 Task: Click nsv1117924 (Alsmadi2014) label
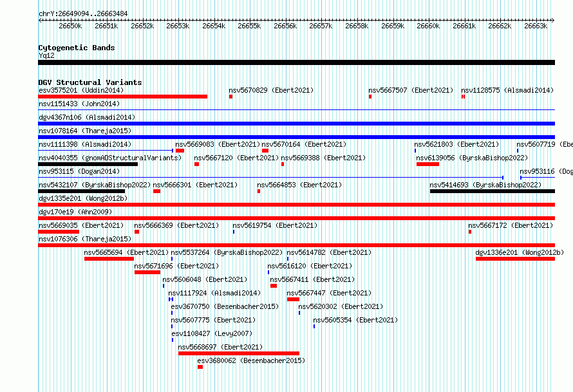(x=214, y=293)
